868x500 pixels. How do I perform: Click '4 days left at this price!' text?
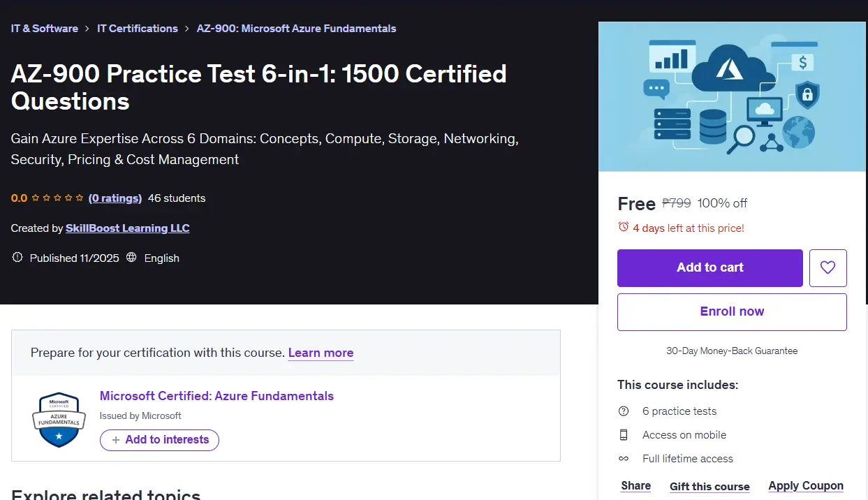pyautogui.click(x=689, y=228)
